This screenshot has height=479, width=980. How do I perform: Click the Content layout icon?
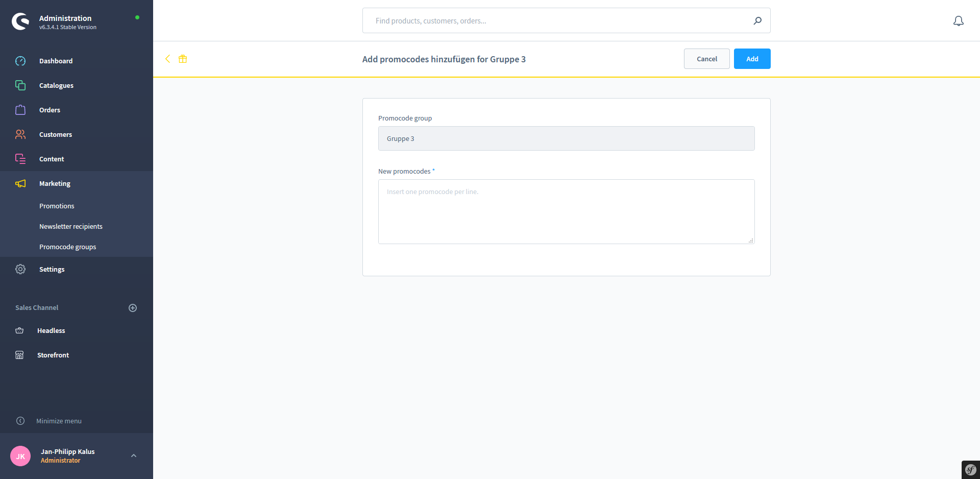(x=20, y=159)
